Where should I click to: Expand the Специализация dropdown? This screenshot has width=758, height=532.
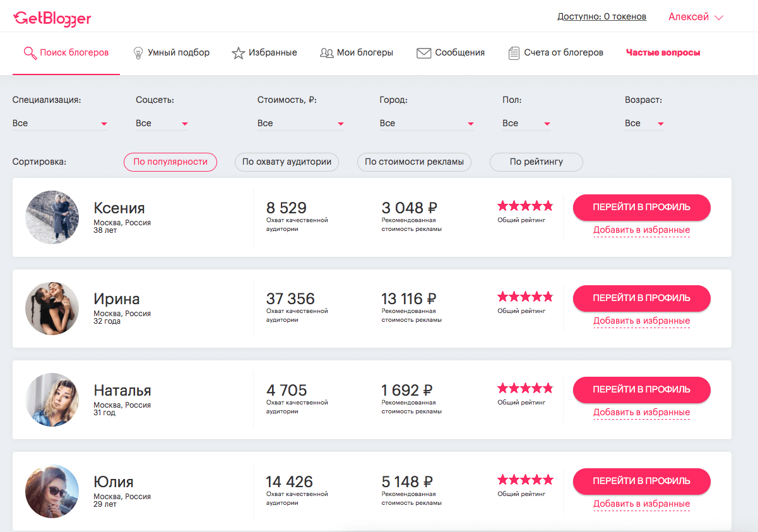tap(60, 124)
